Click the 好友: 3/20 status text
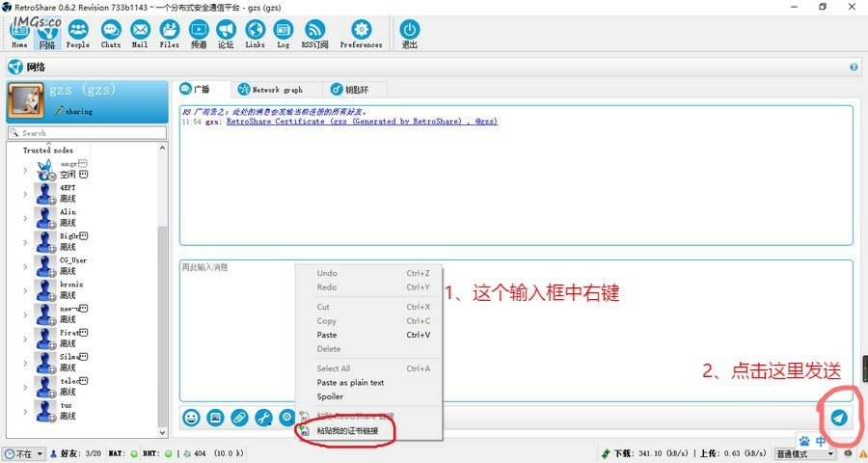This screenshot has width=868, height=463. coord(81,453)
